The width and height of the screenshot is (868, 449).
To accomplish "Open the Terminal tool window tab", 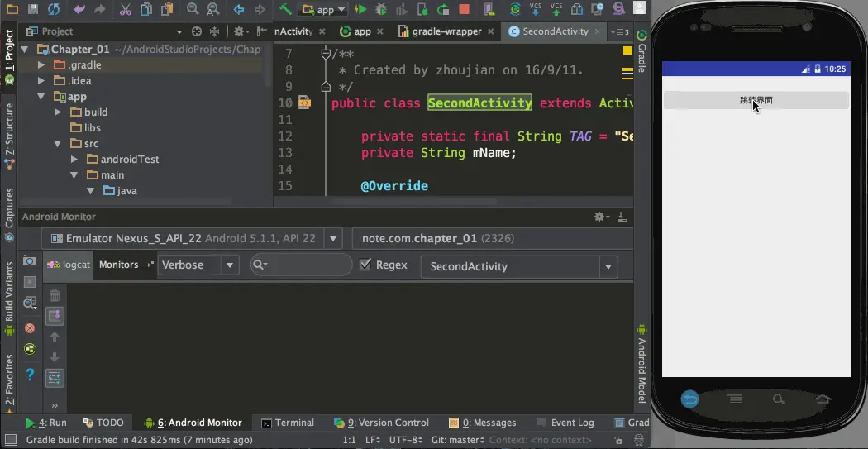I will 288,423.
